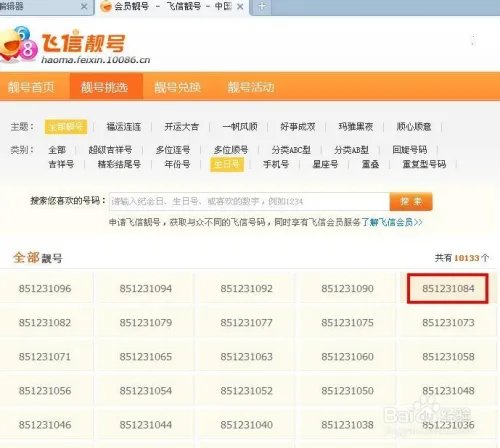
Task: Open the 了解飞信会员 link
Action: tap(392, 222)
